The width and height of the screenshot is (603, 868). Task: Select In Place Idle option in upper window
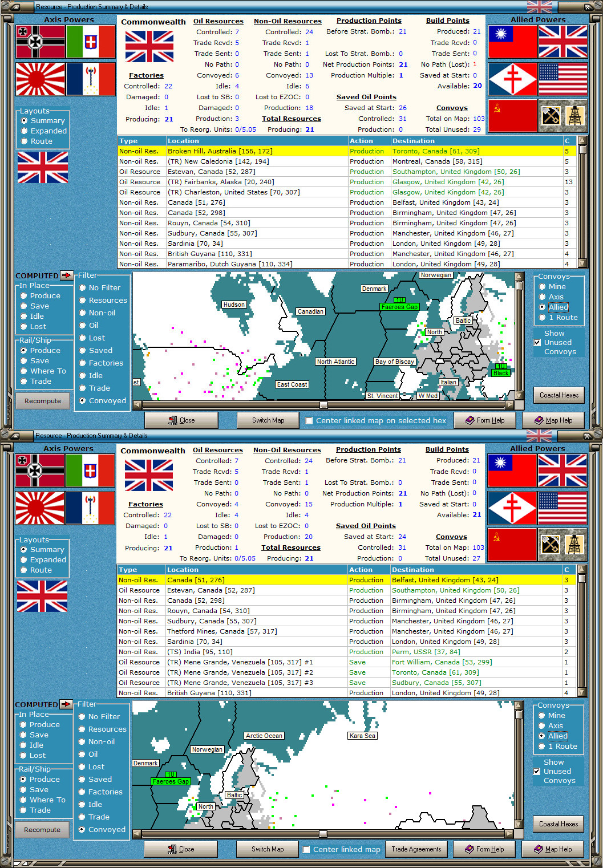click(33, 317)
